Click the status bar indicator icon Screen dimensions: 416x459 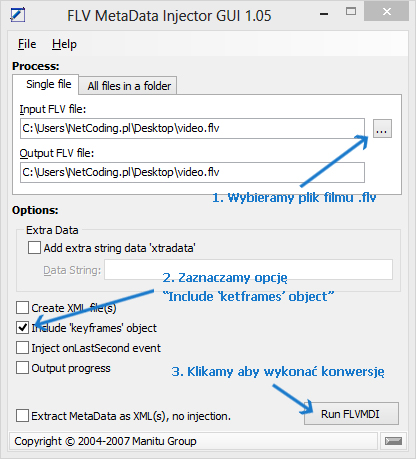[x=393, y=441]
